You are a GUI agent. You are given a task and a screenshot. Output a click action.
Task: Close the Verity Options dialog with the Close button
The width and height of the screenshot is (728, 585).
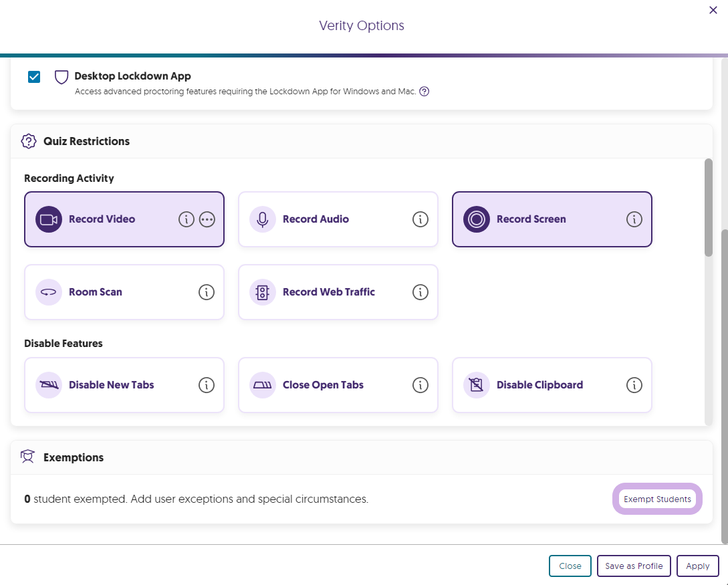(570, 566)
